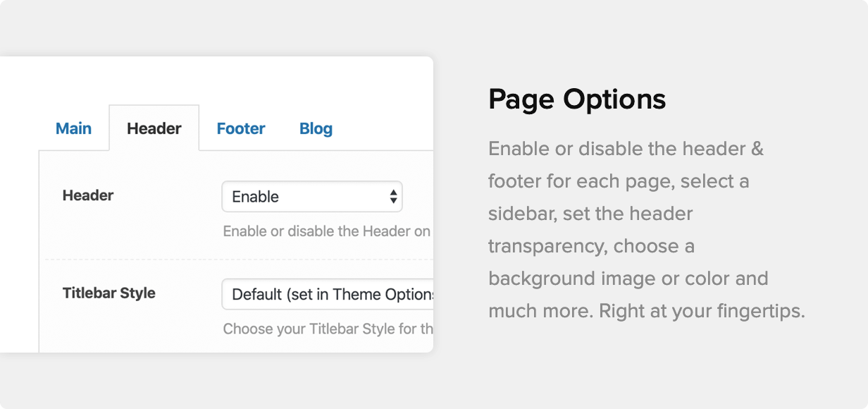Click the "Page Options" heading
This screenshot has width=868, height=409.
(x=576, y=99)
